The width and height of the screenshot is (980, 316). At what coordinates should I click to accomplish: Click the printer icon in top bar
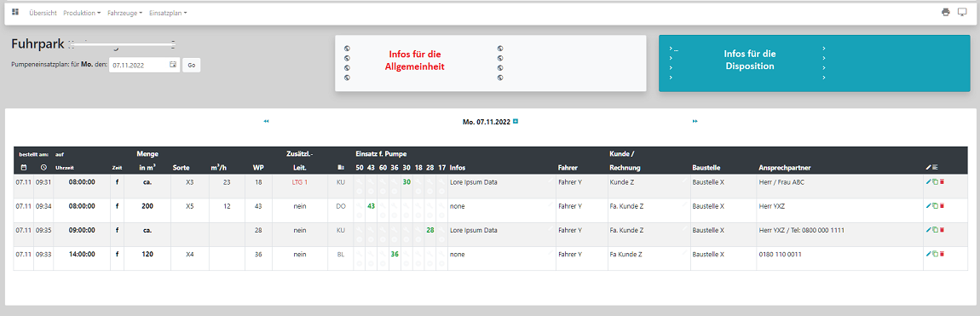946,13
